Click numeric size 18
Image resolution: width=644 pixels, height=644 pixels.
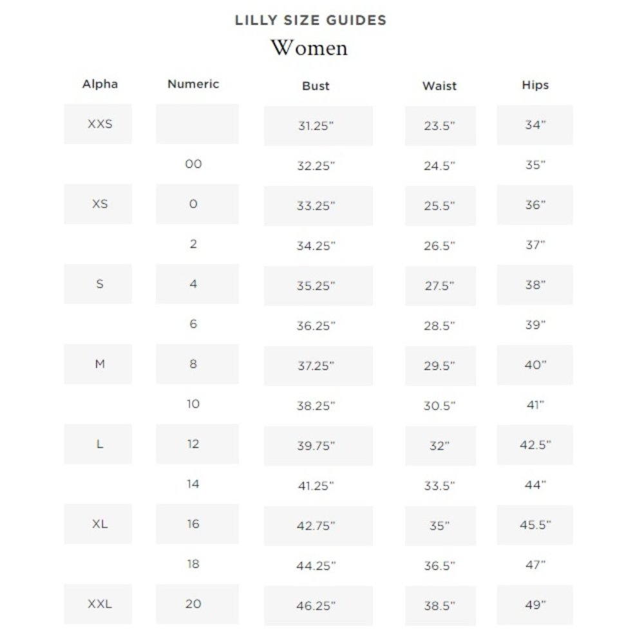point(193,564)
